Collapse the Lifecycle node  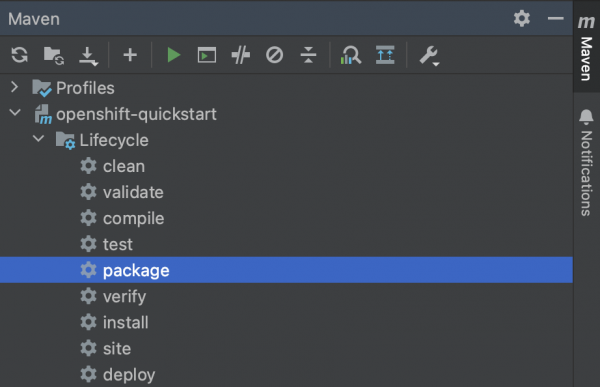point(39,139)
